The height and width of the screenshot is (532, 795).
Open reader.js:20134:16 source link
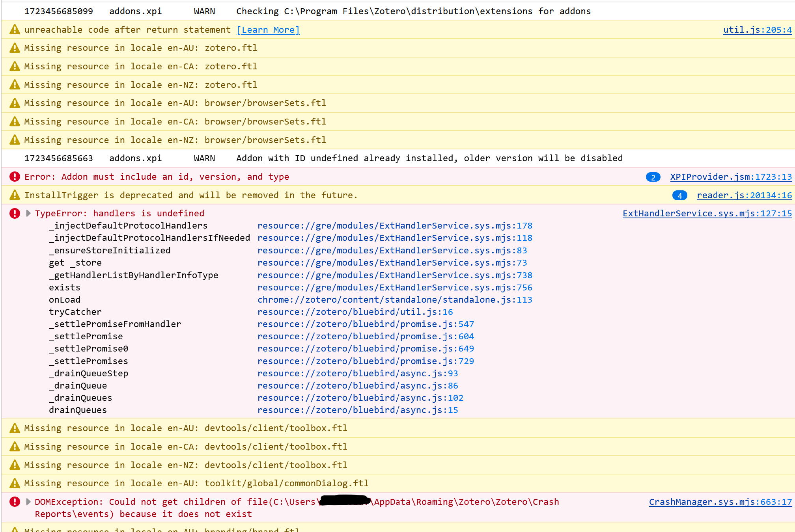(x=744, y=195)
